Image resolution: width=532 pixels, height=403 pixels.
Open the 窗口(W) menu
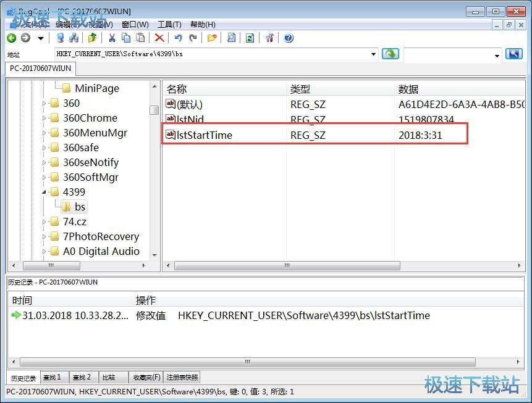click(135, 25)
